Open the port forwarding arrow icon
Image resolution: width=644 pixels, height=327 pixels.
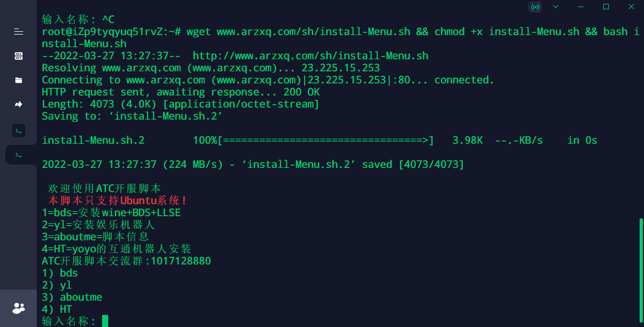tap(19, 104)
